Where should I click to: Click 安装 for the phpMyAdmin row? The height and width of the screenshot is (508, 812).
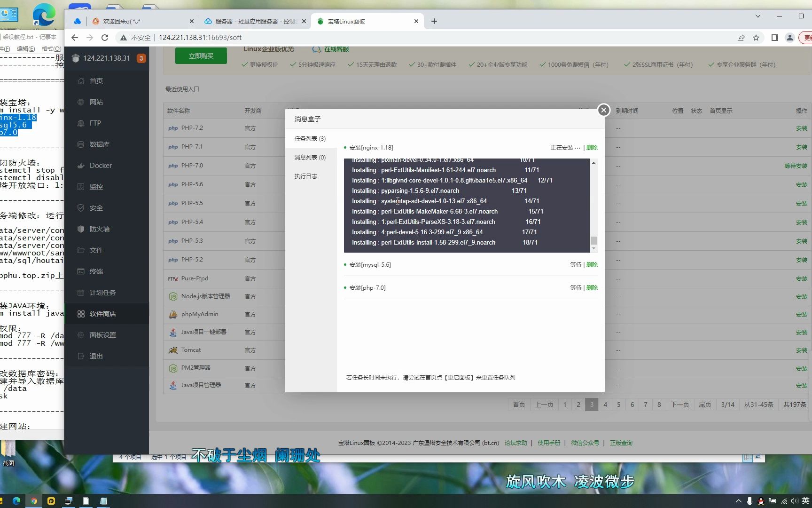pyautogui.click(x=801, y=315)
